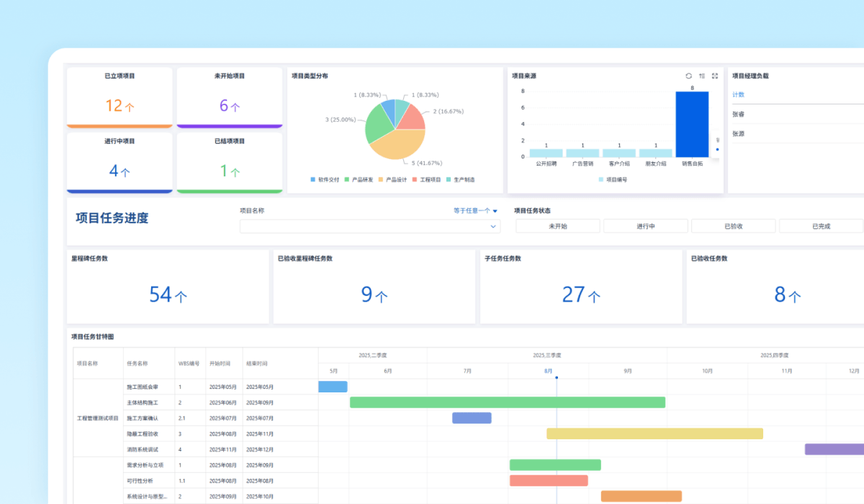Image resolution: width=864 pixels, height=504 pixels.
Task: Select the 客户介绍 bar in 项目来源
Action: (619, 153)
